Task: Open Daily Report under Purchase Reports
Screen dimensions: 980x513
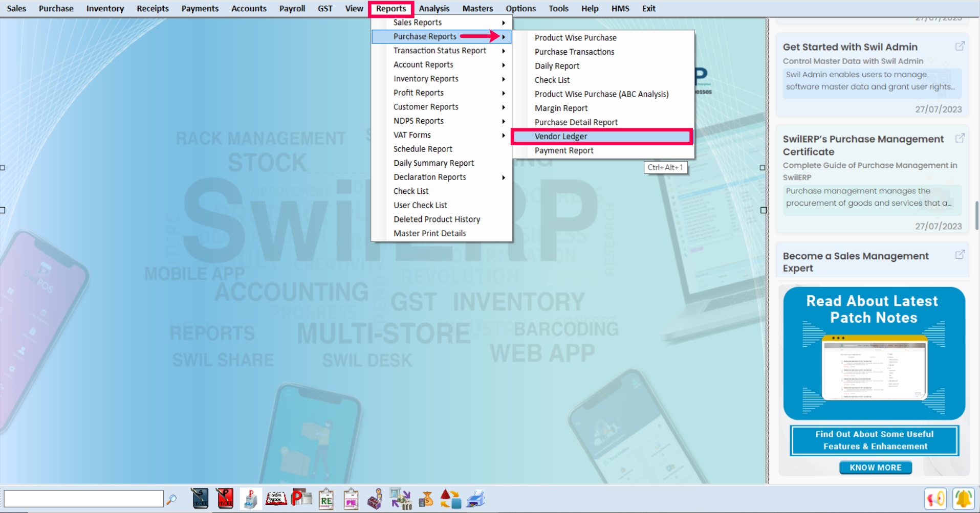Action: [602, 66]
